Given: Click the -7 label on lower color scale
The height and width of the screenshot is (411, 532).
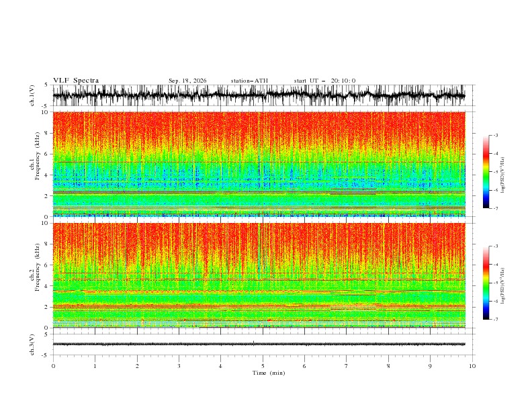Looking at the screenshot, I should pos(495,320).
